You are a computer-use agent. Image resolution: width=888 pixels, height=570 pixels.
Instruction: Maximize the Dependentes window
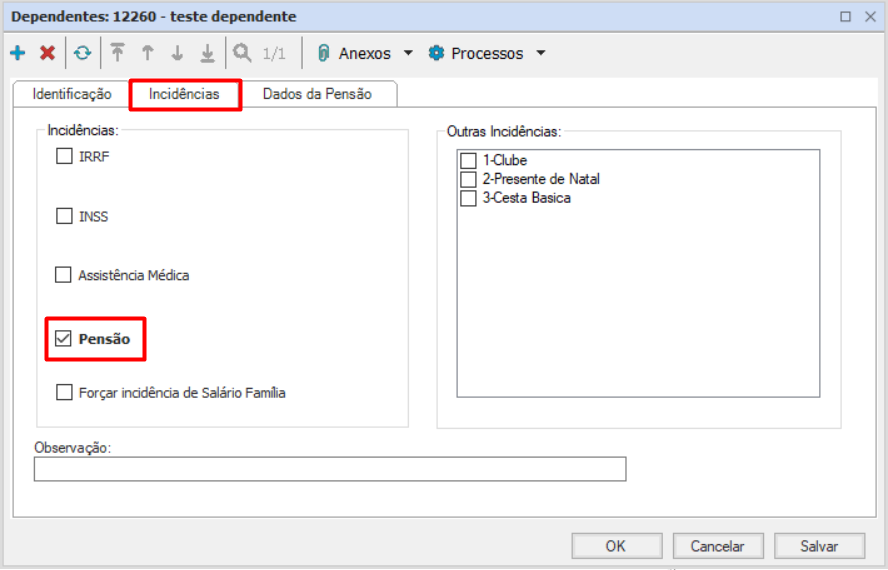[846, 16]
